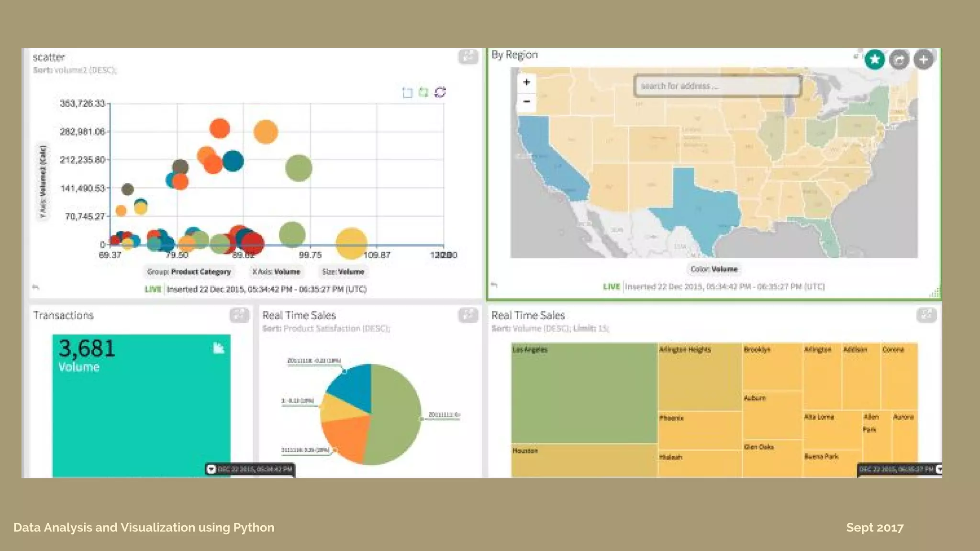The height and width of the screenshot is (551, 980).
Task: Click the Brooklyn treemap block
Action: coord(772,366)
